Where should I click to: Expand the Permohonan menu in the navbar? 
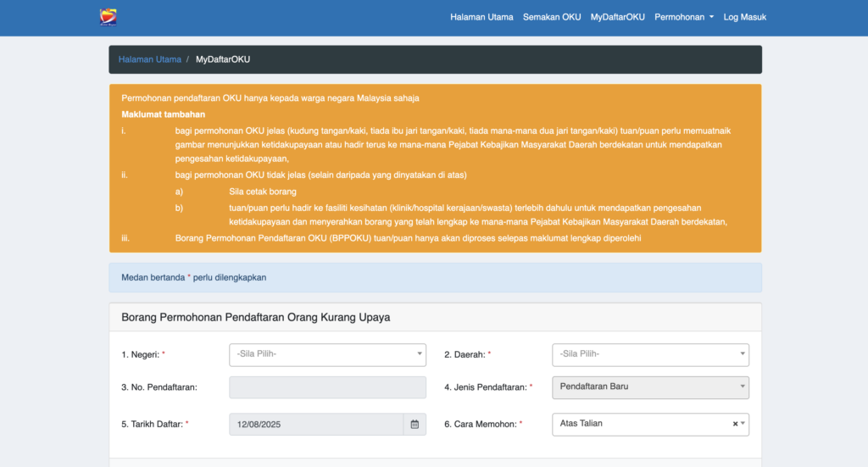(683, 17)
